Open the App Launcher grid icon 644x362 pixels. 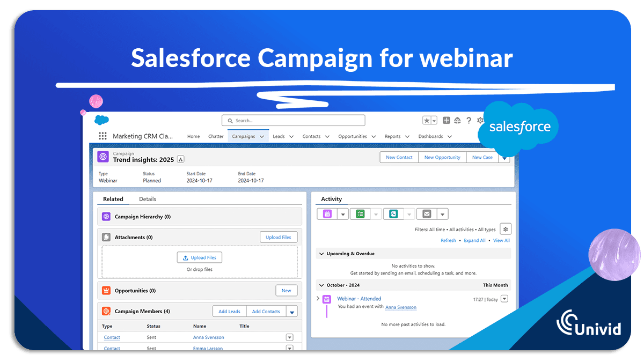103,136
